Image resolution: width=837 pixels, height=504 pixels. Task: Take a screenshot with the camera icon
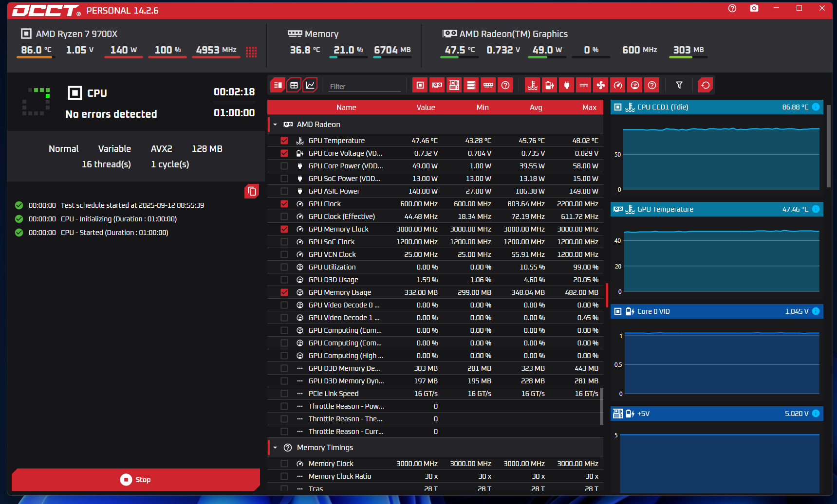click(x=754, y=8)
